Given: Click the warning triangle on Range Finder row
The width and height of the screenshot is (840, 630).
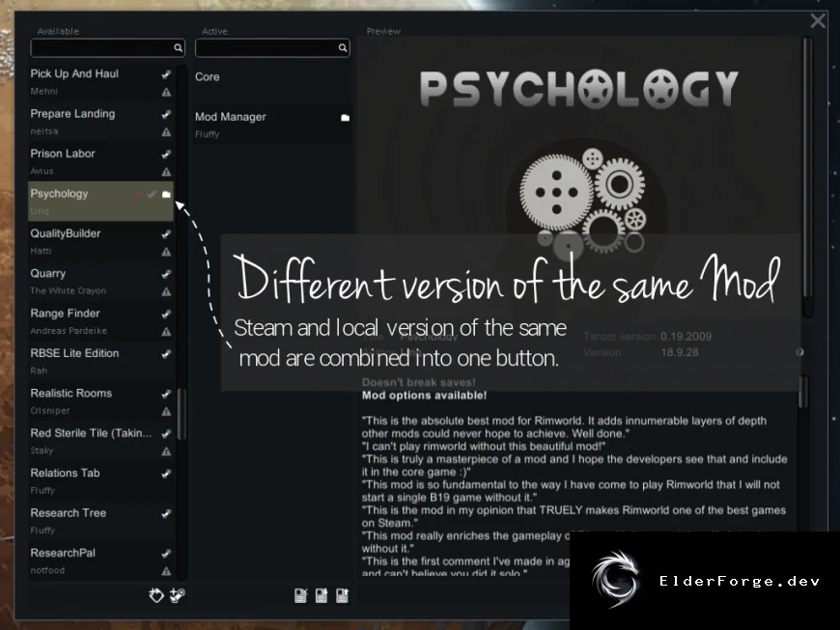Looking at the screenshot, I should pos(167,331).
